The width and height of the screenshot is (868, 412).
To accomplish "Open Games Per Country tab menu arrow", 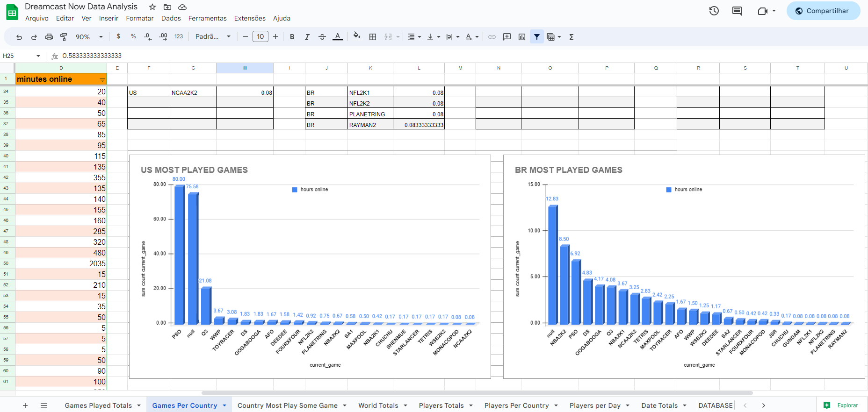I will (224, 405).
